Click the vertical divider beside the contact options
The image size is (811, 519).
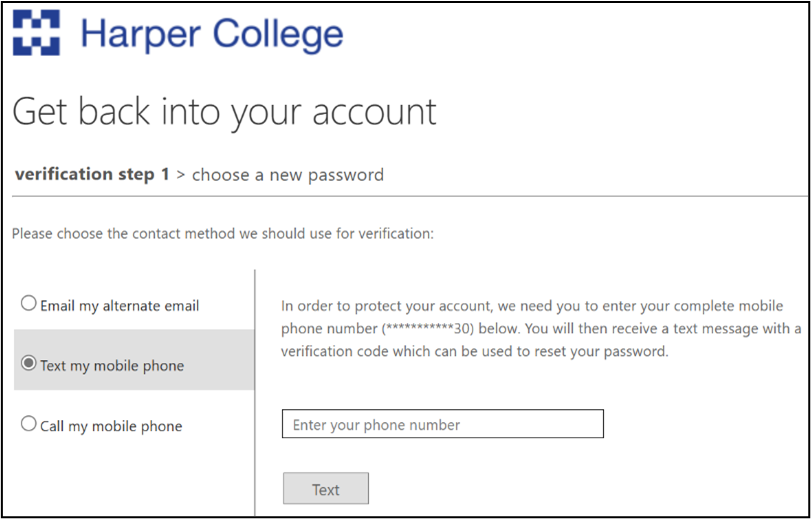255,400
